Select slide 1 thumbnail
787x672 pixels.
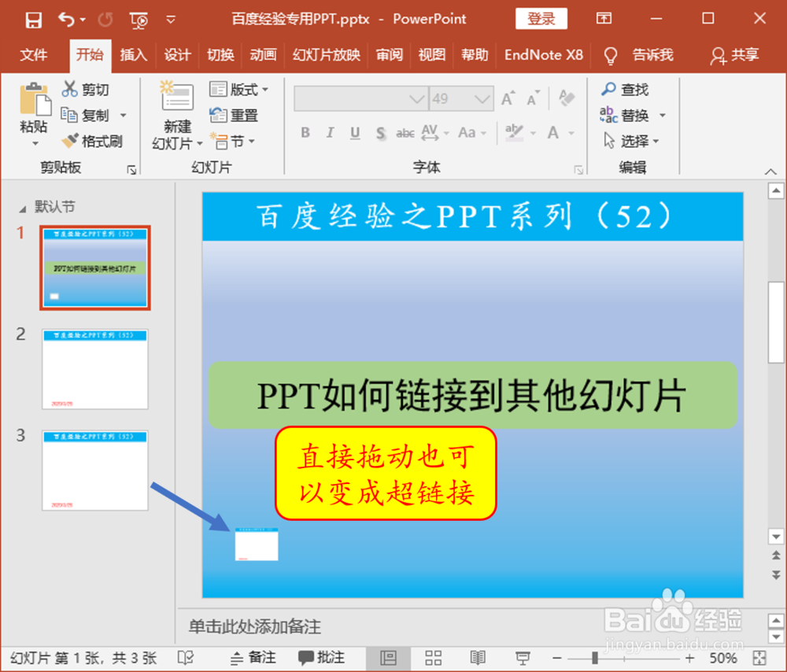[95, 268]
